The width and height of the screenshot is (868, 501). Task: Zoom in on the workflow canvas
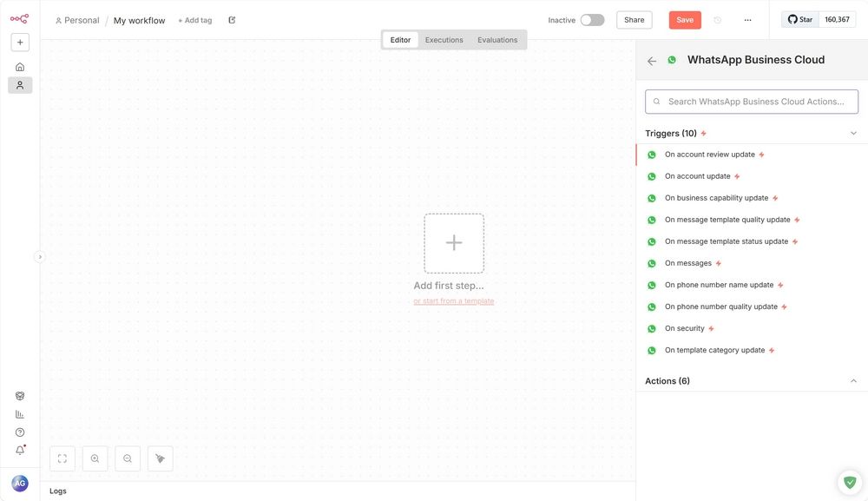click(x=93, y=458)
